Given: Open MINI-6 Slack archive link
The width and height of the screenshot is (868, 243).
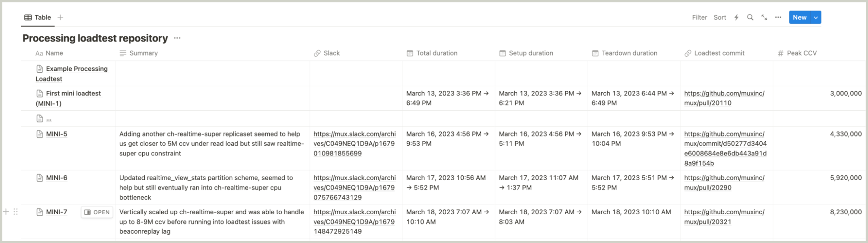Looking at the screenshot, I should pos(354,188).
